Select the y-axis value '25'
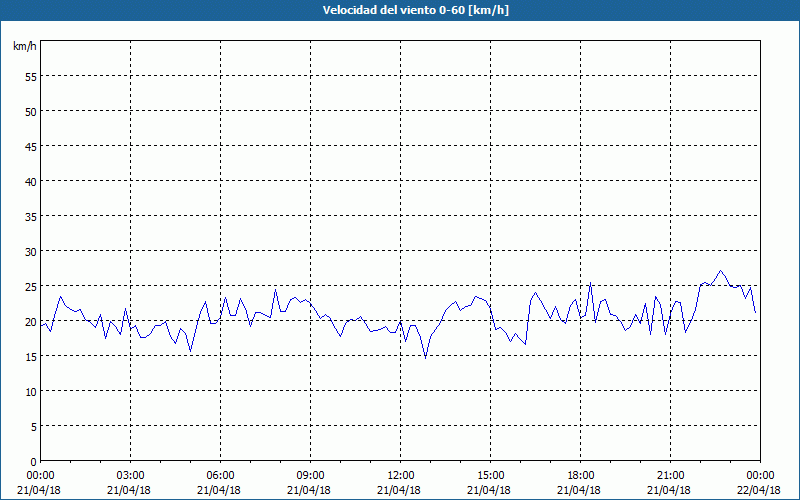This screenshot has width=800, height=500. [31, 286]
